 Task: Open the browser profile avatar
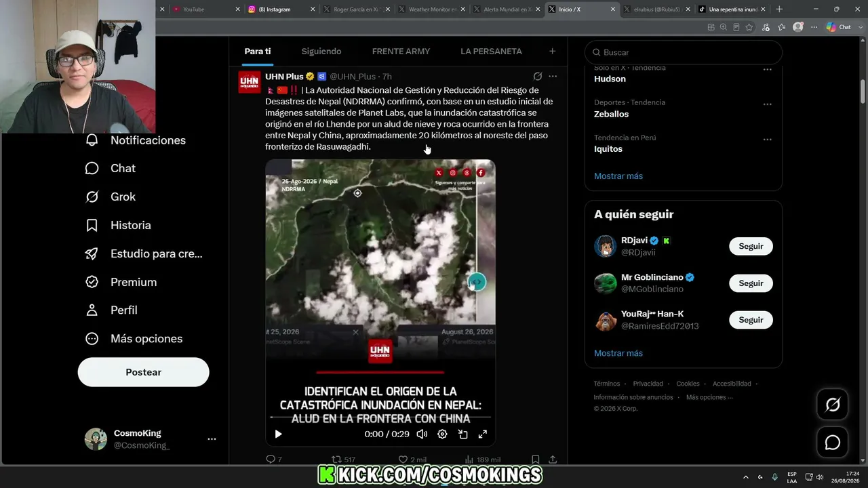(x=798, y=27)
